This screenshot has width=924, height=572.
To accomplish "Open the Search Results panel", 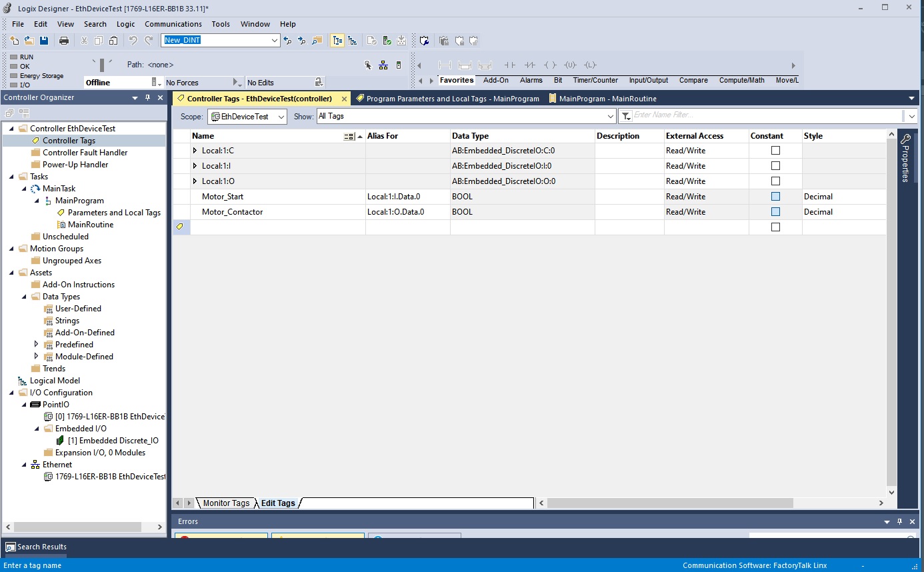I will 36,547.
